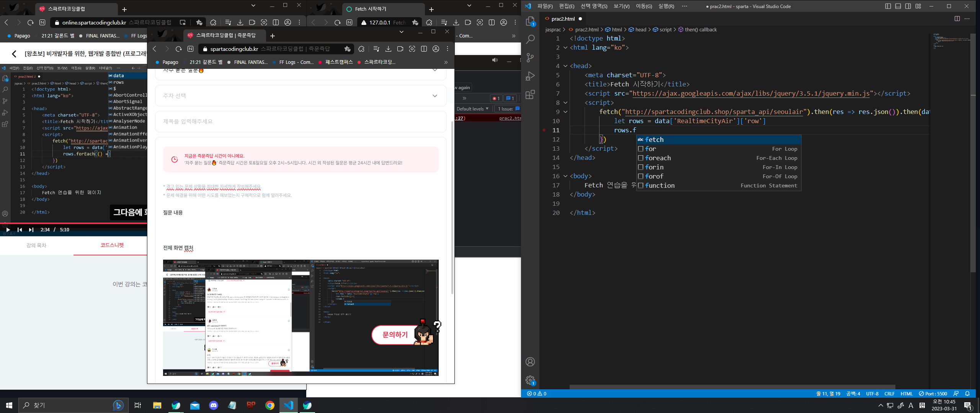Collapse the html fold on line 2
This screenshot has width=980, height=413.
click(565, 47)
